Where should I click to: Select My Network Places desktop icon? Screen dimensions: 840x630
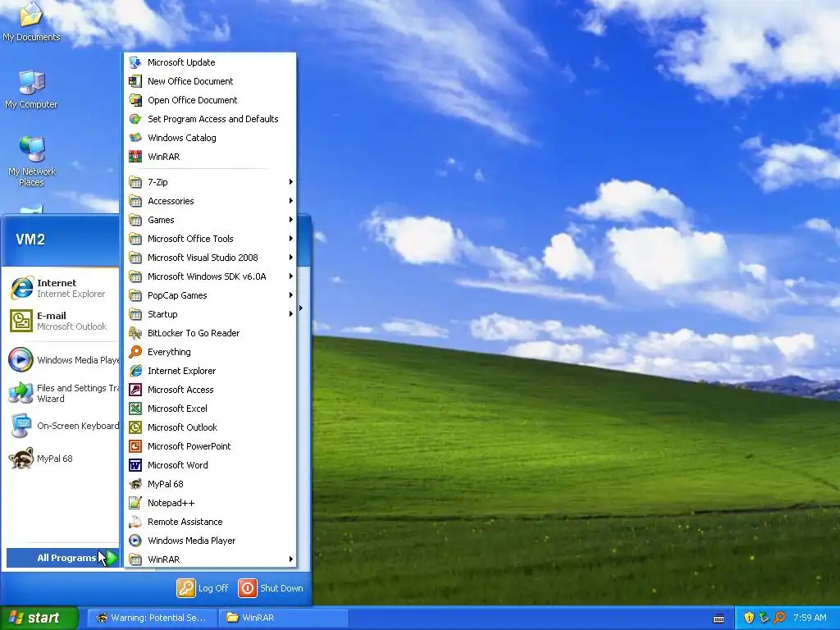(x=31, y=161)
